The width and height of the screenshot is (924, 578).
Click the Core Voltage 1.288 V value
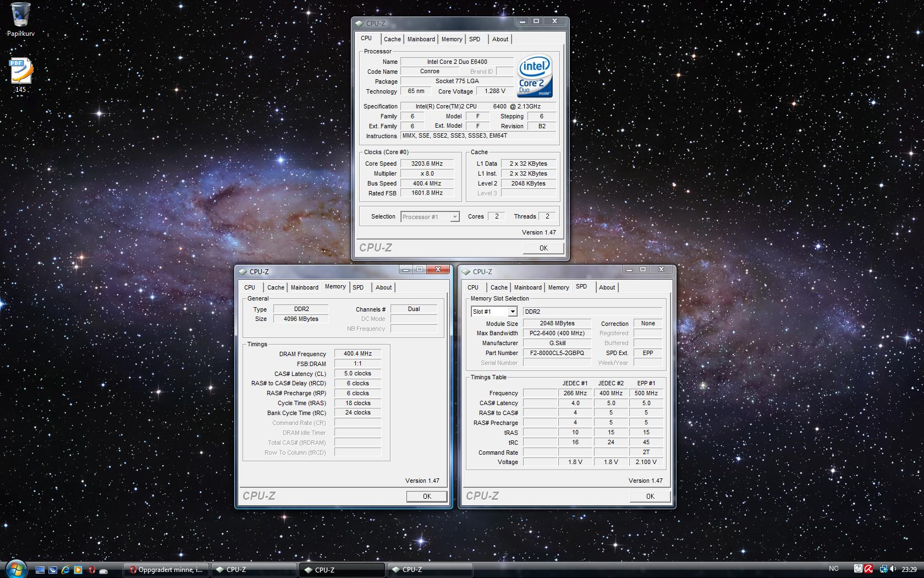click(494, 91)
